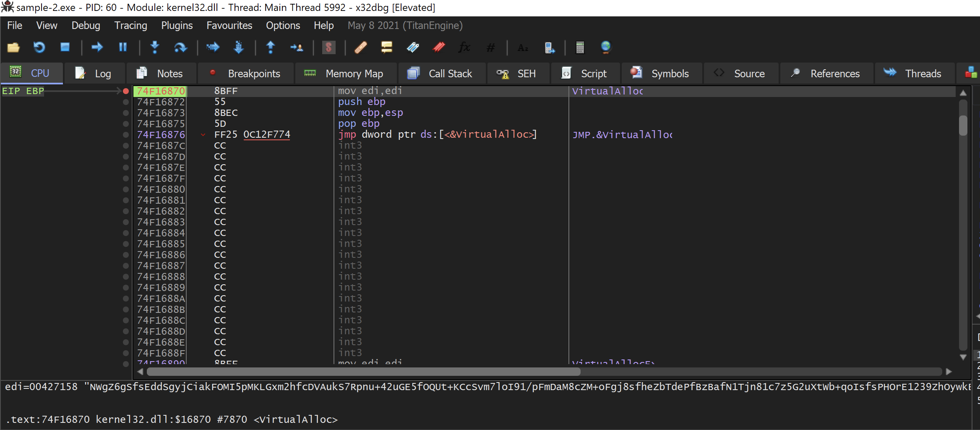Toggle breakpoint bullet at 74F16880
Viewport: 980px width, 430px height.
coord(125,189)
